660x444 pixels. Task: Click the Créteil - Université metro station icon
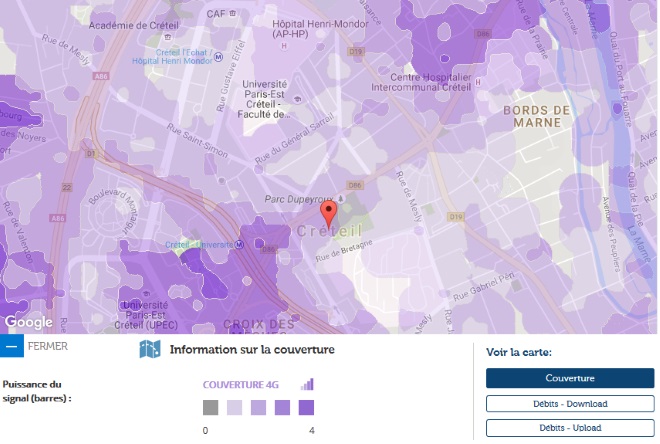point(240,243)
